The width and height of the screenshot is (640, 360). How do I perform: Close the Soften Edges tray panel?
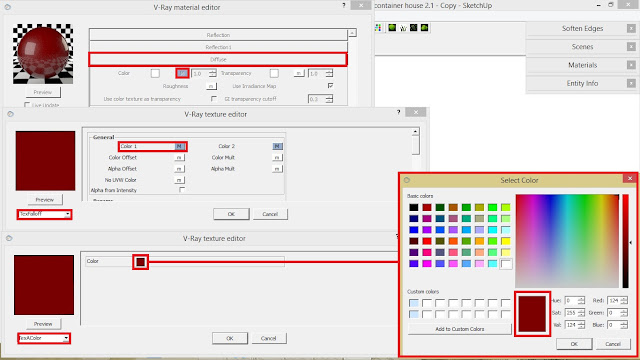point(631,29)
